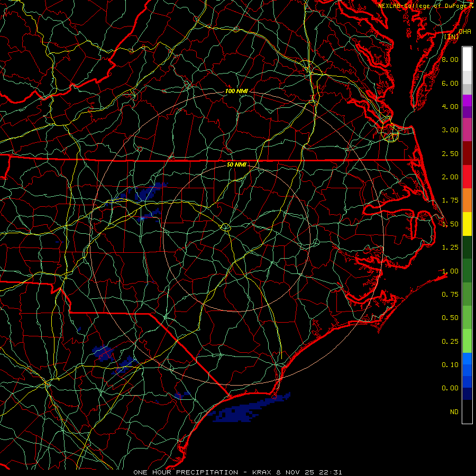Click the bright red legend band

pyautogui.click(x=467, y=177)
